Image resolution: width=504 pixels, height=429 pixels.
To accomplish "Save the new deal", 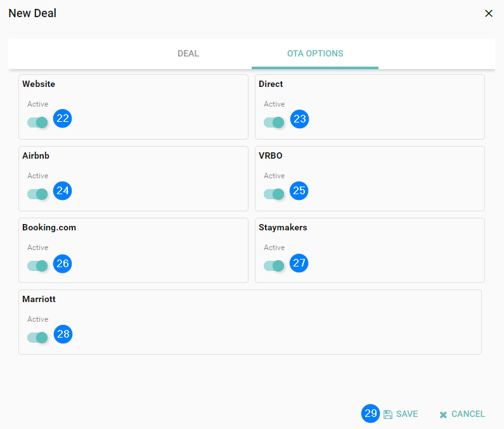I will point(401,414).
